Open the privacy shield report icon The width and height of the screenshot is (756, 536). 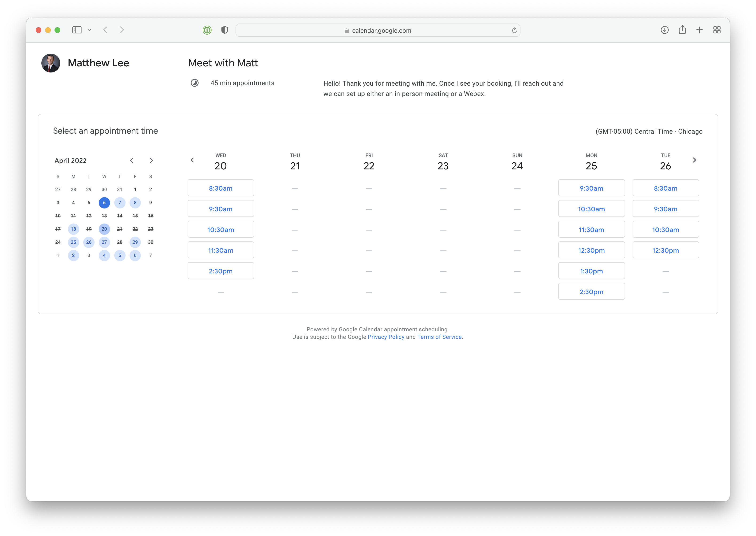pyautogui.click(x=224, y=30)
